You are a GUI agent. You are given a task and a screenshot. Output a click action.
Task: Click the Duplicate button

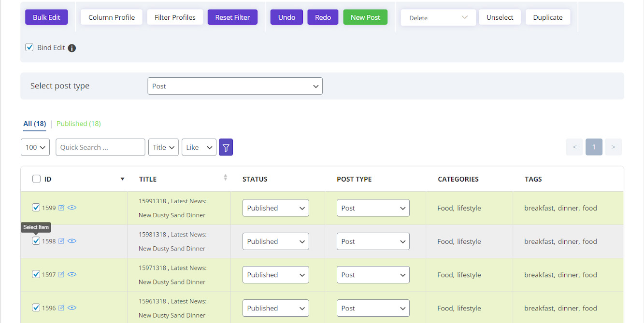tap(548, 17)
